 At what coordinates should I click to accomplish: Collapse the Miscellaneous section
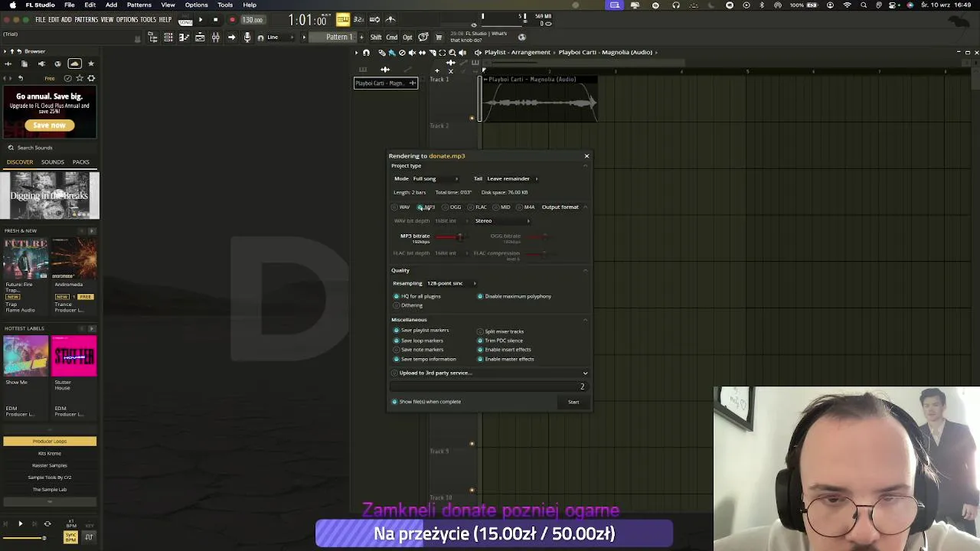pos(586,320)
